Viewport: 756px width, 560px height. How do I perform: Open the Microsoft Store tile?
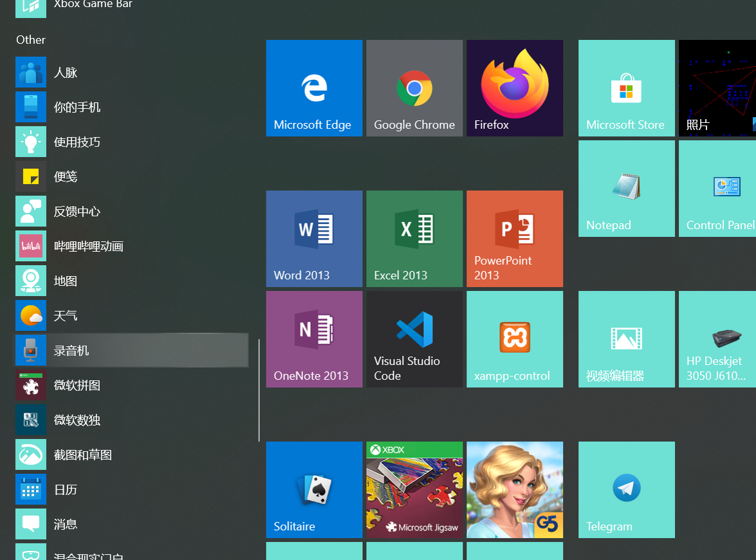point(626,88)
